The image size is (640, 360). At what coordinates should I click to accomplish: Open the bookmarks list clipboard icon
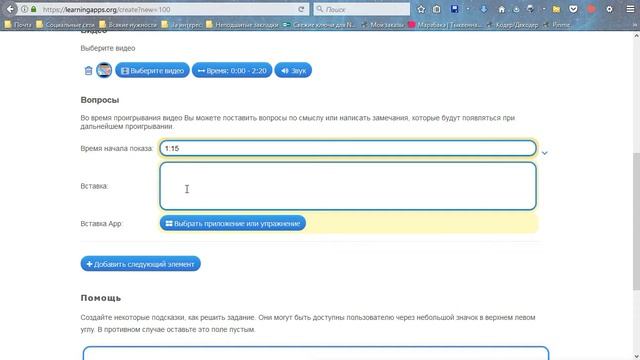[436, 9]
